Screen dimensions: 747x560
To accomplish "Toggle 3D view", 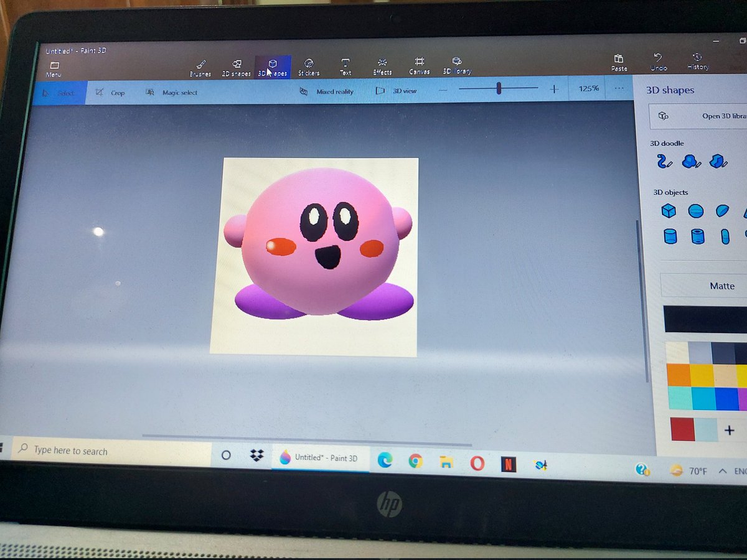I will (397, 91).
